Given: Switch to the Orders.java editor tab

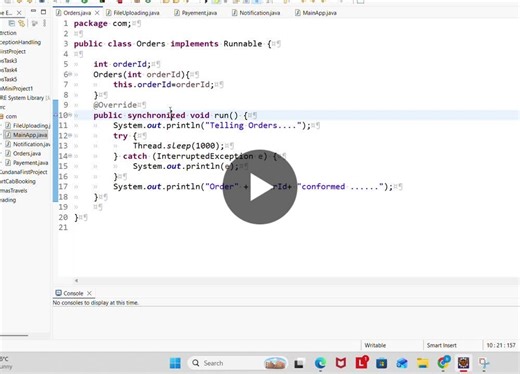Looking at the screenshot, I should pyautogui.click(x=77, y=13).
